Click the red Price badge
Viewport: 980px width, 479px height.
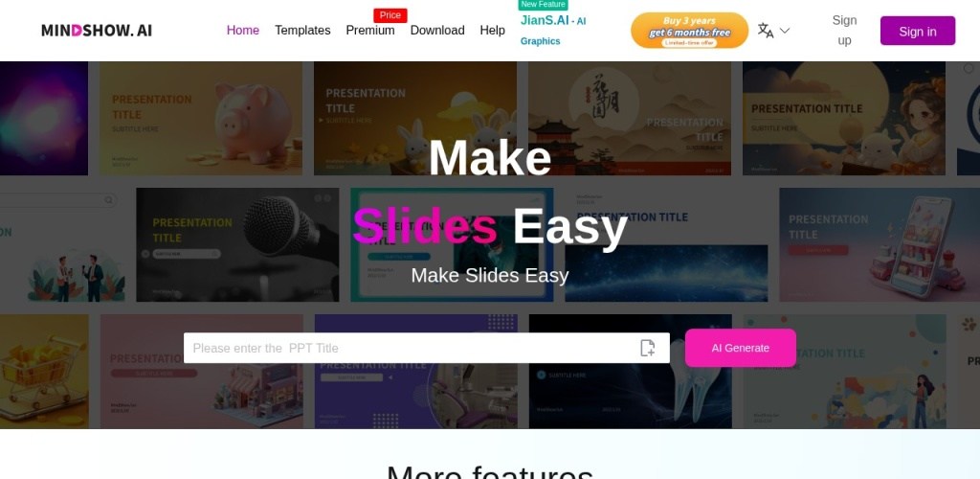tap(390, 15)
